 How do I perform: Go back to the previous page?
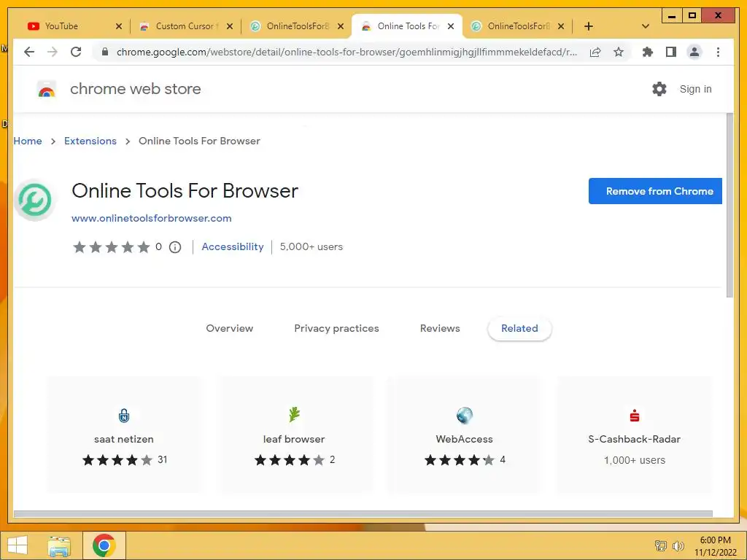(x=29, y=52)
